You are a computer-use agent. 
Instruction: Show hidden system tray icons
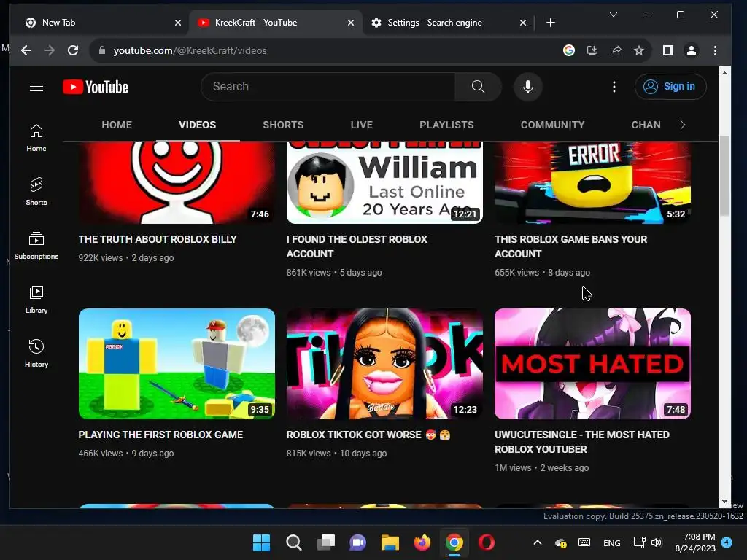click(x=538, y=542)
